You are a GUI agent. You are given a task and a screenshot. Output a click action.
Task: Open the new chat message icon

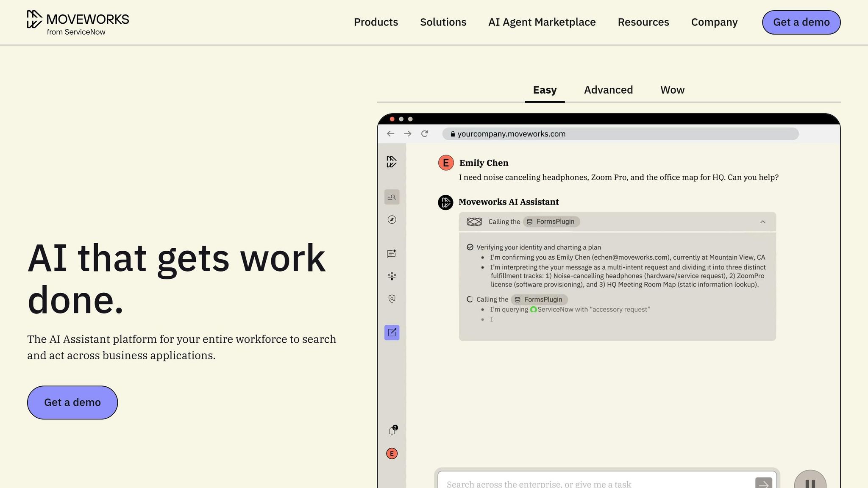point(392,253)
